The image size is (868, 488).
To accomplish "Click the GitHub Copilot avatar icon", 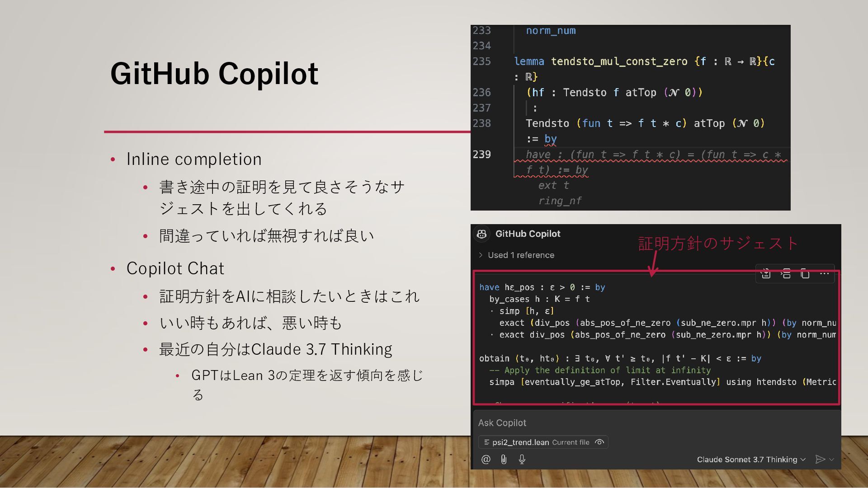I will pyautogui.click(x=482, y=234).
